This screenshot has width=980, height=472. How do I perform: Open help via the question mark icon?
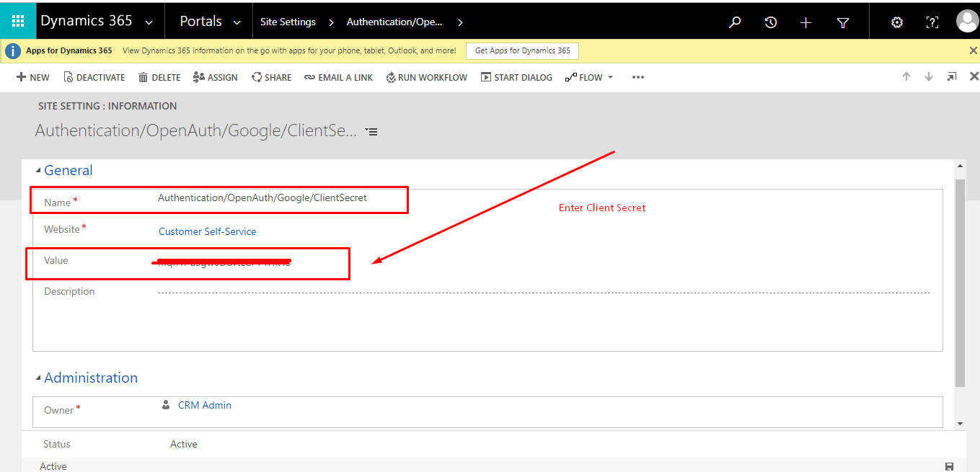tap(932, 22)
